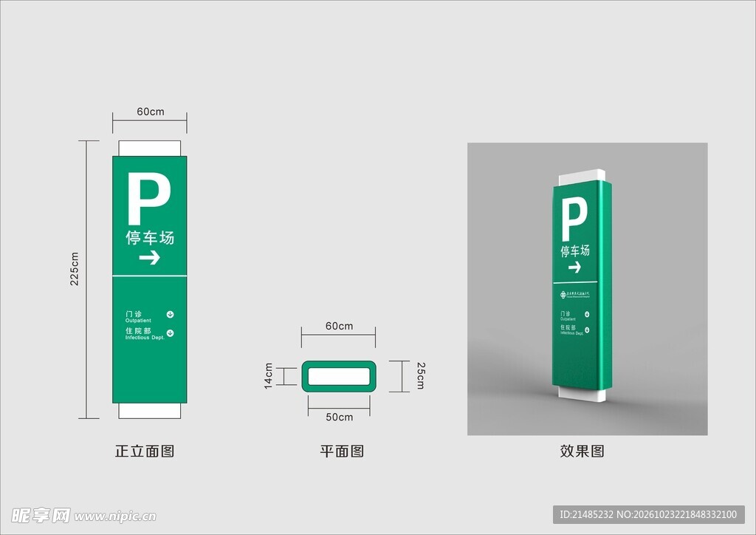Click the right arrow on the 3D rendered sign
This screenshot has width=756, height=535.
pos(574,267)
